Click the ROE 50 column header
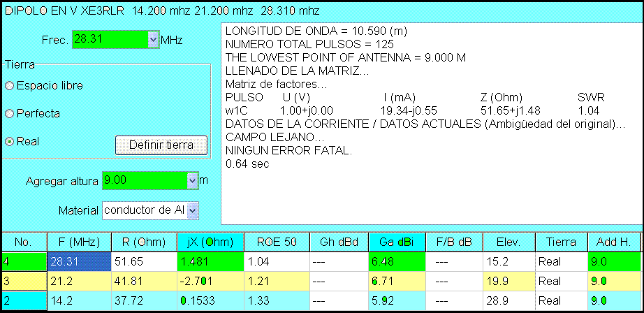 pos(276,242)
